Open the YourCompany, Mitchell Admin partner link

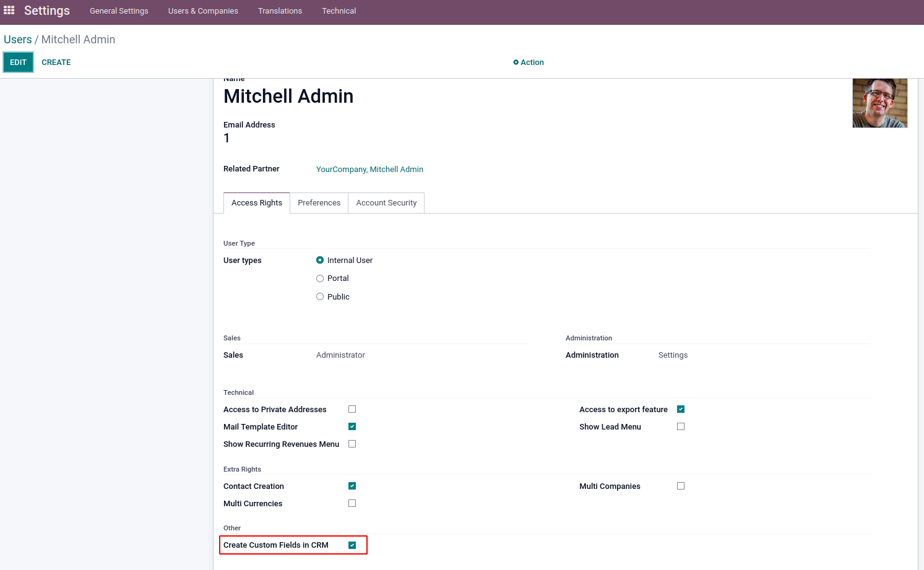pos(369,170)
